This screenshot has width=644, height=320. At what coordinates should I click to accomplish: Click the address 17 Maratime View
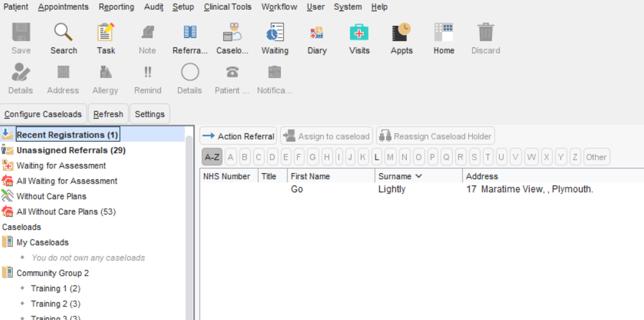click(x=530, y=190)
